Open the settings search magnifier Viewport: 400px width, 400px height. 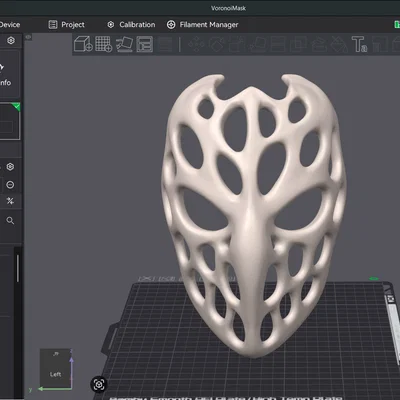(10, 220)
